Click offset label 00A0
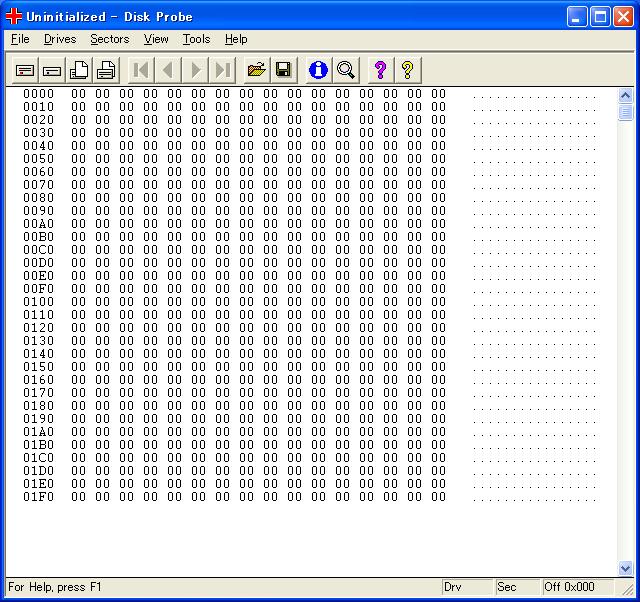This screenshot has height=602, width=640. [38, 224]
